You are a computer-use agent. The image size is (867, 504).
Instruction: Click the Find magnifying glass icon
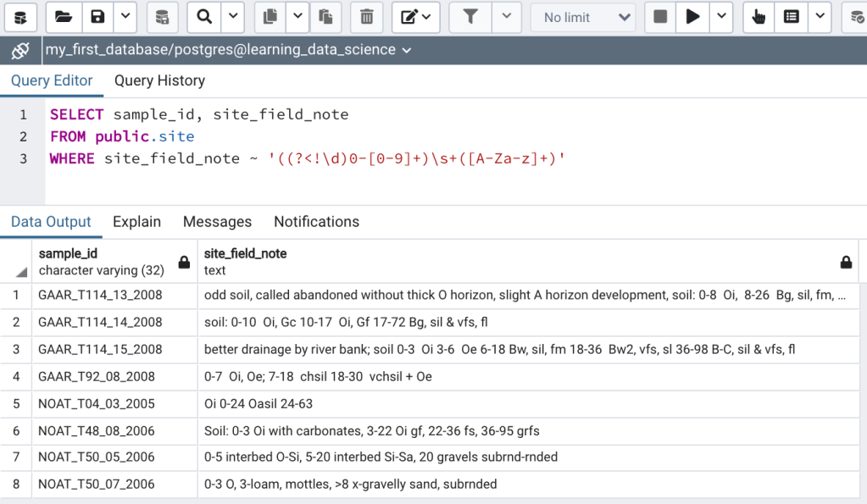click(x=204, y=17)
